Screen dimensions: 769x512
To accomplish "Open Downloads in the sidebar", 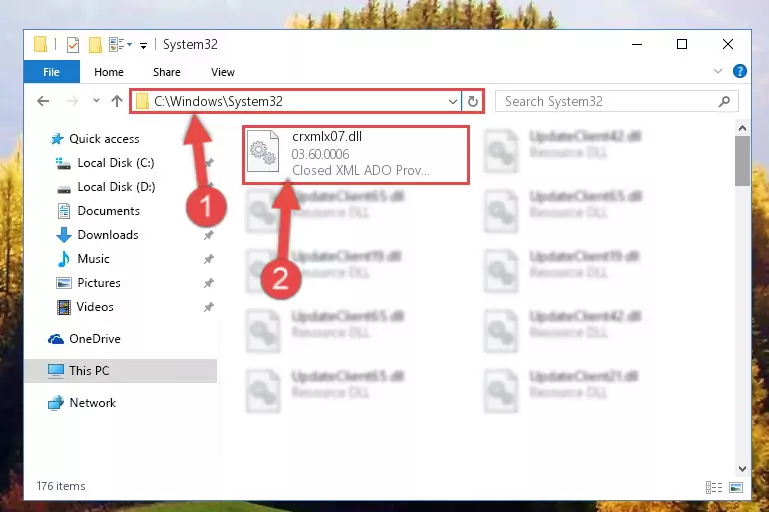I will click(108, 235).
